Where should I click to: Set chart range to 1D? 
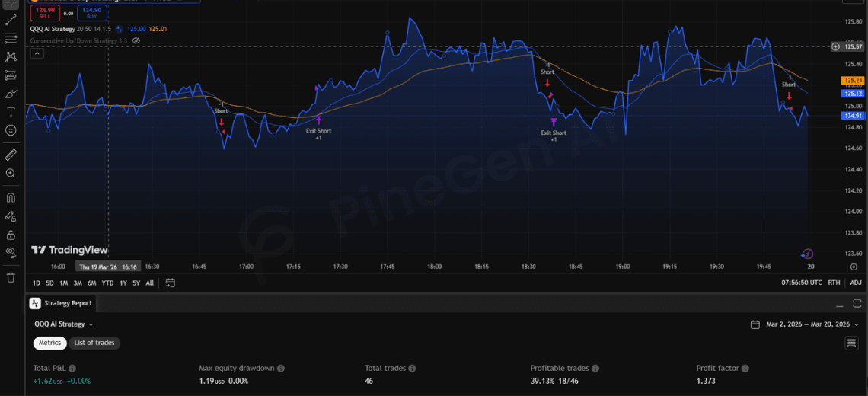click(37, 283)
